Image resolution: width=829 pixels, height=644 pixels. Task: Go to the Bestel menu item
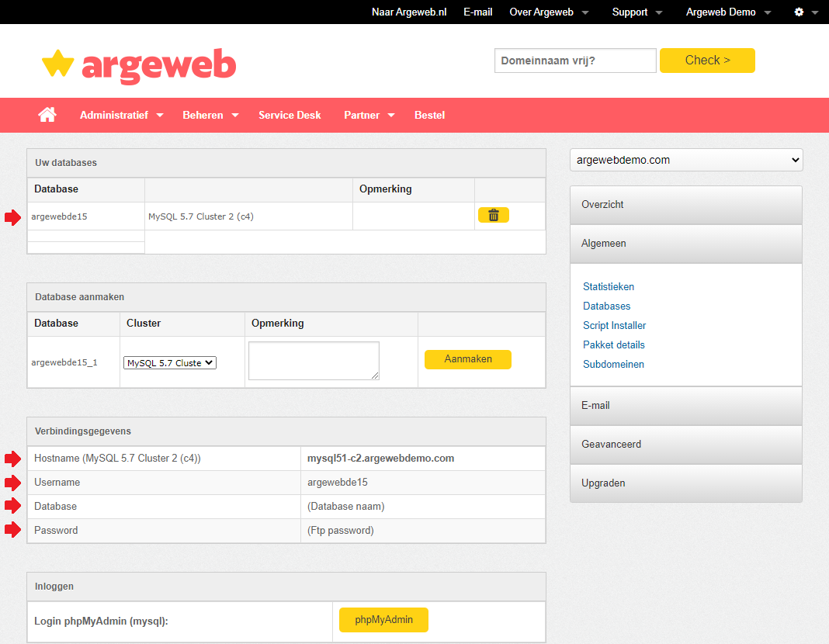pos(429,115)
